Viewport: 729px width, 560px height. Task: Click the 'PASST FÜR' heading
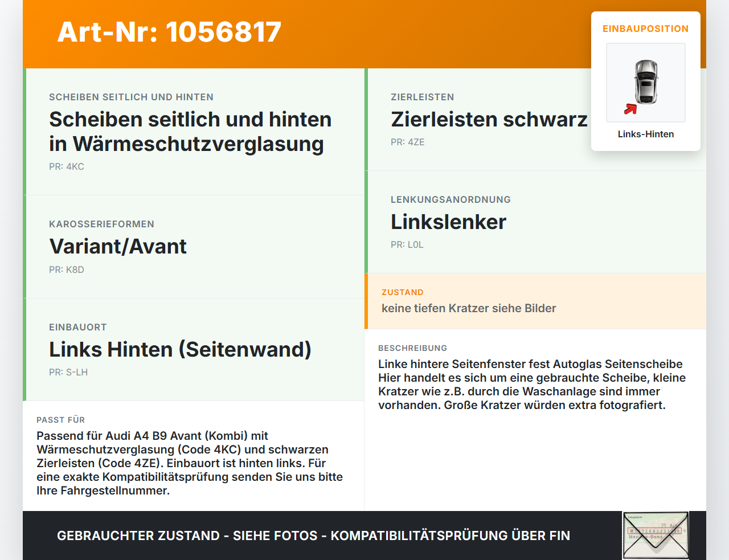click(x=61, y=420)
